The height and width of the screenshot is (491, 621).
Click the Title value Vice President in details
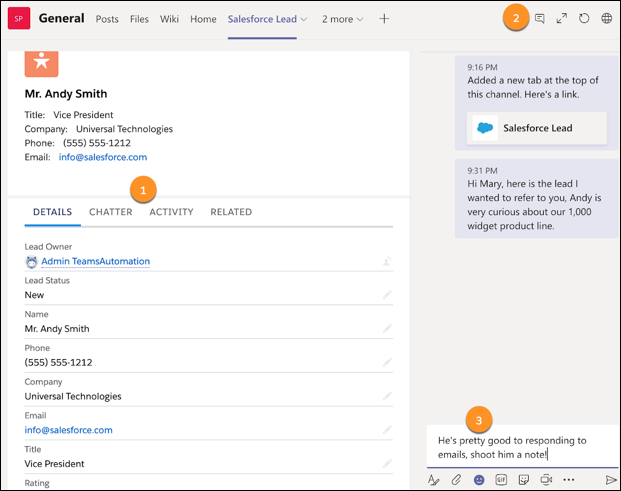pyautogui.click(x=54, y=464)
